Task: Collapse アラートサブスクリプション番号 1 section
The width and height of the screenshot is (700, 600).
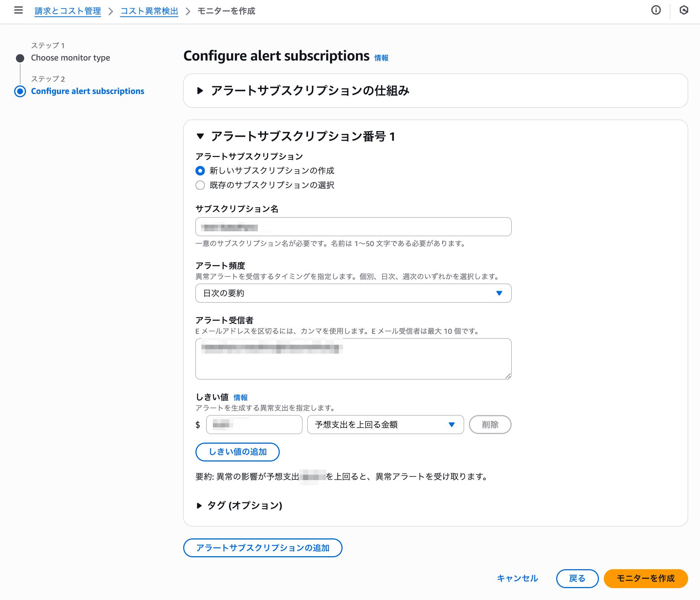Action: tap(200, 136)
